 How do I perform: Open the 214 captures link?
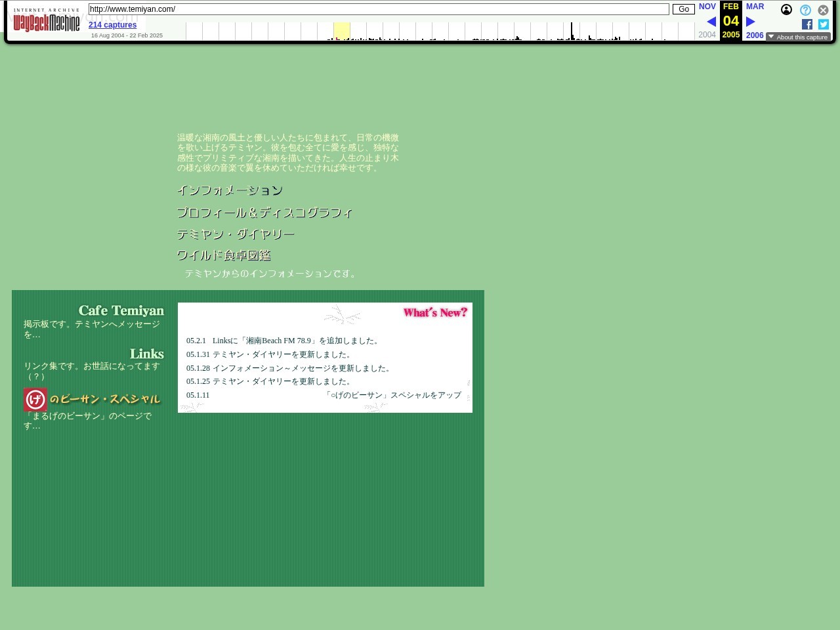[x=112, y=25]
